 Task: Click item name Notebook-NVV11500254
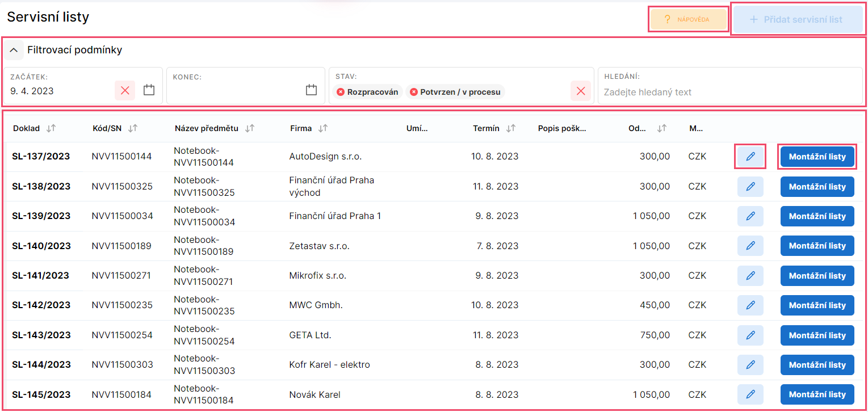pos(204,335)
